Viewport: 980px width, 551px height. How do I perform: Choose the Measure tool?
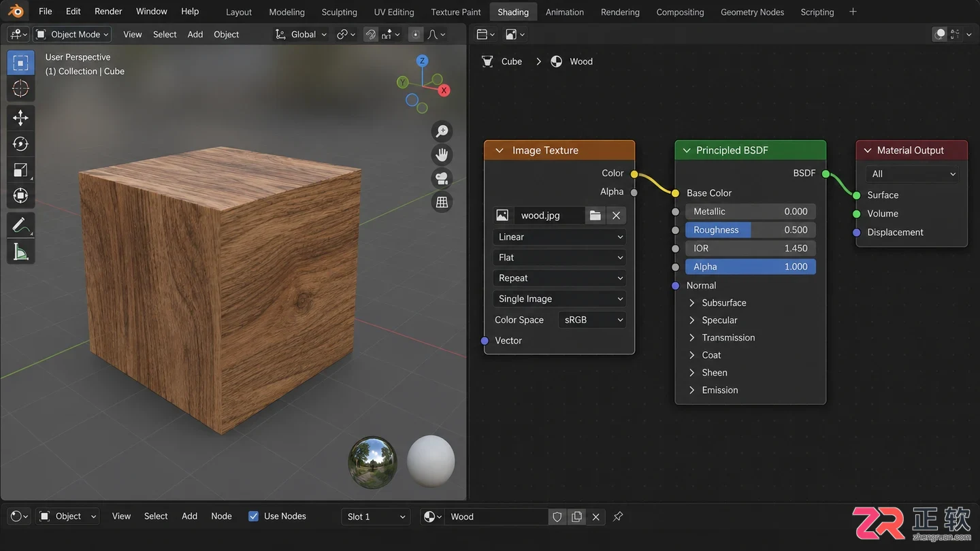[x=20, y=252]
